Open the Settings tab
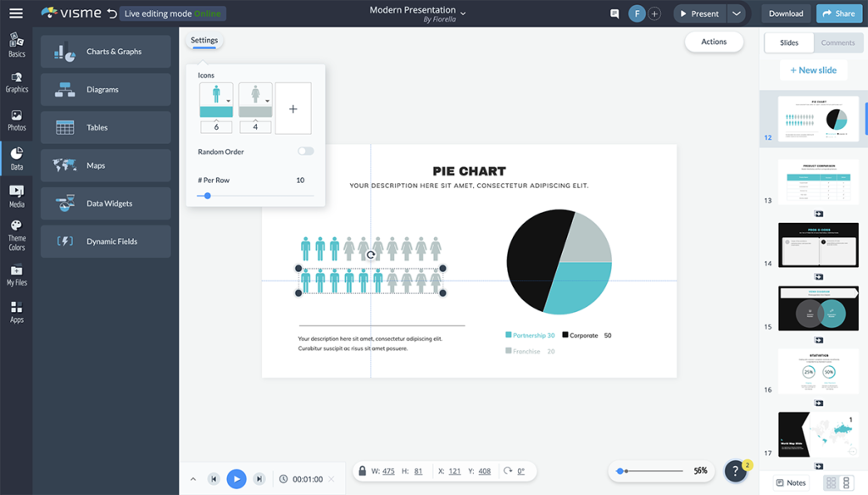This screenshot has height=495, width=868. coord(204,40)
